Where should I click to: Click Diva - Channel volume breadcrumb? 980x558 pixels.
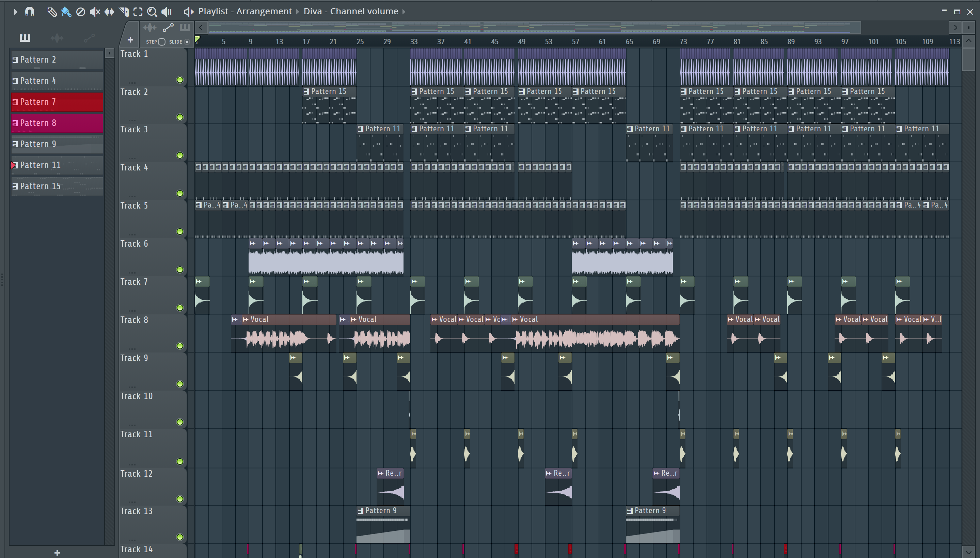[x=351, y=12]
